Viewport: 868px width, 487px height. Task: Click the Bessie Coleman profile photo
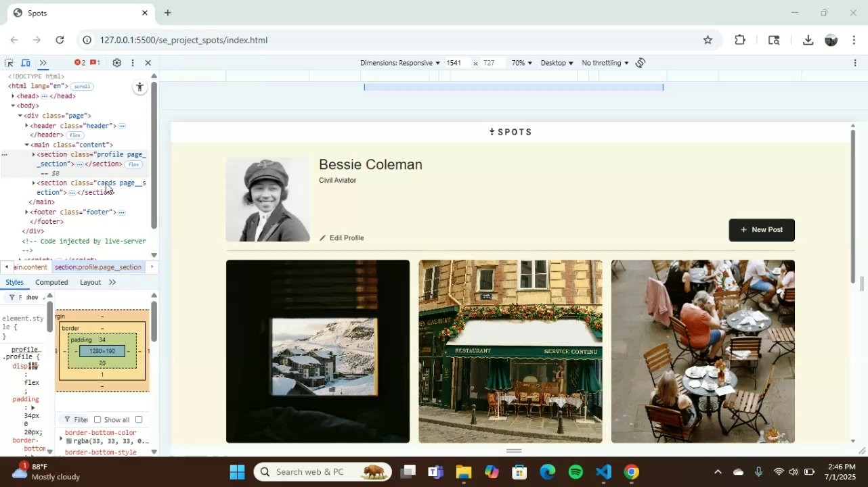[268, 200]
